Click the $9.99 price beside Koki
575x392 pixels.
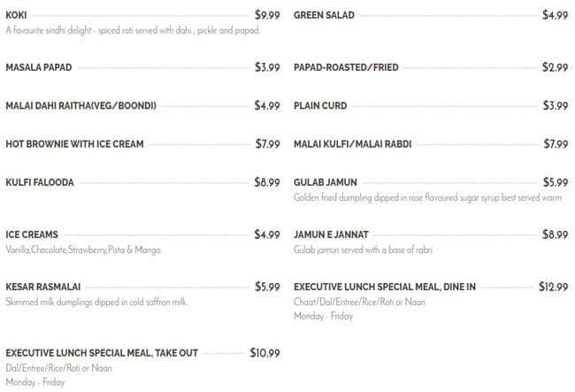pos(267,15)
